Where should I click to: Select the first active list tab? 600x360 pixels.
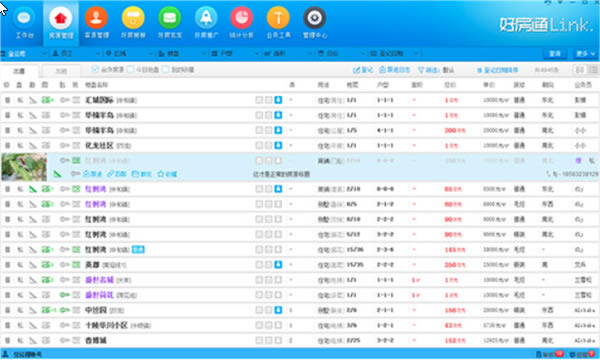click(x=19, y=71)
